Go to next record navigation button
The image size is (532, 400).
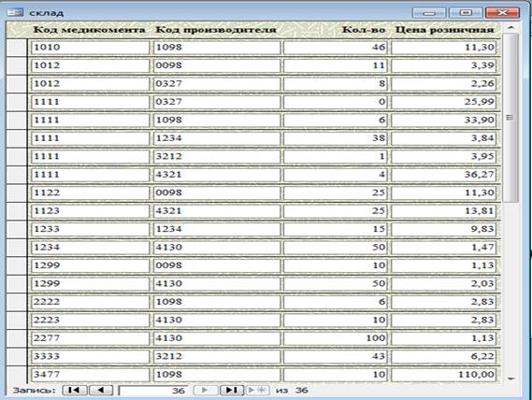tap(206, 390)
